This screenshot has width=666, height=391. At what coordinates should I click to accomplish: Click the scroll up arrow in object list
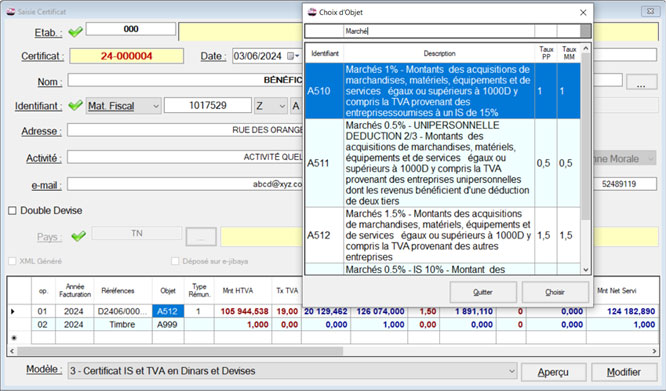click(586, 48)
